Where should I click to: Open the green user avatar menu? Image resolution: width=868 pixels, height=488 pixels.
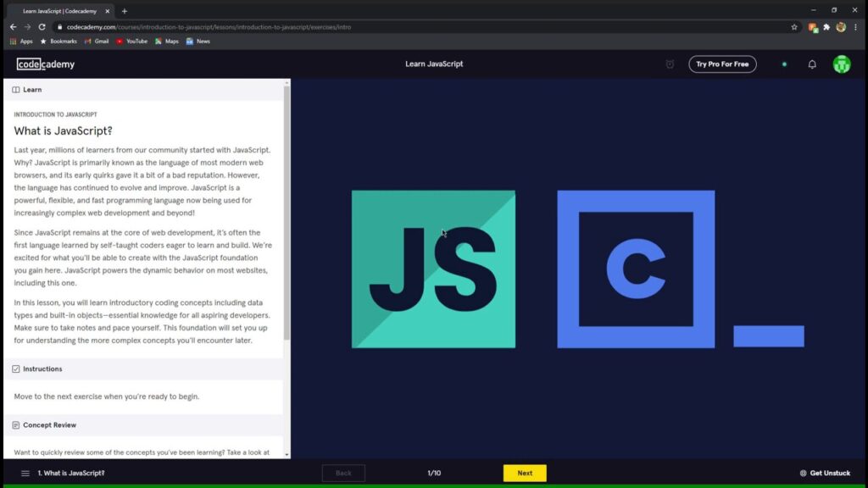pyautogui.click(x=841, y=64)
